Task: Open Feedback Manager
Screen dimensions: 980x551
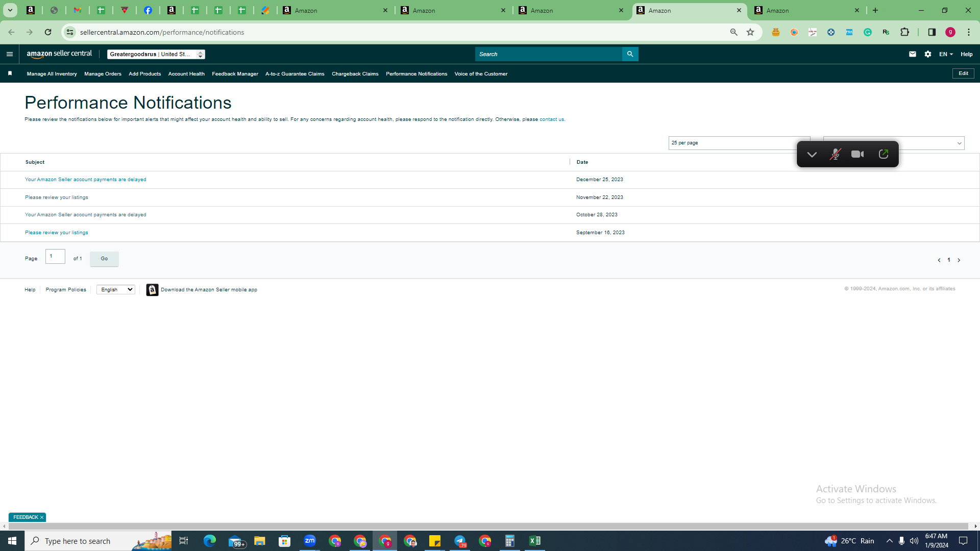Action: point(235,74)
